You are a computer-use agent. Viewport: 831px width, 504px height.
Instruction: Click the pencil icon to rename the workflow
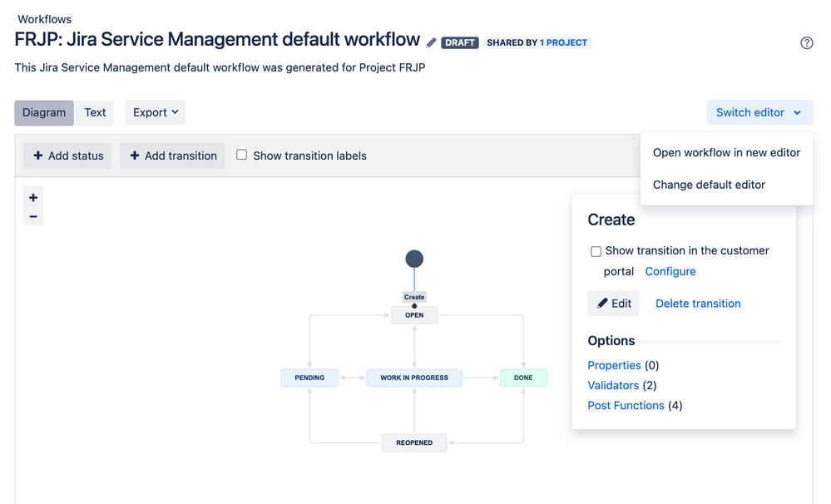pos(431,42)
